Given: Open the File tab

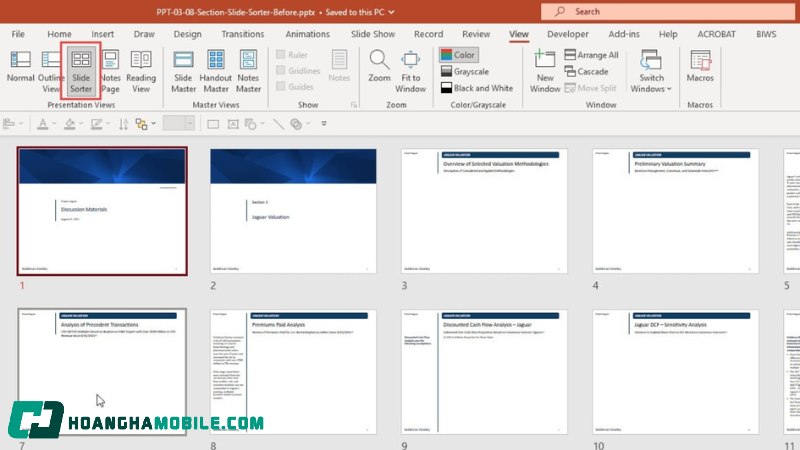Looking at the screenshot, I should (x=18, y=34).
